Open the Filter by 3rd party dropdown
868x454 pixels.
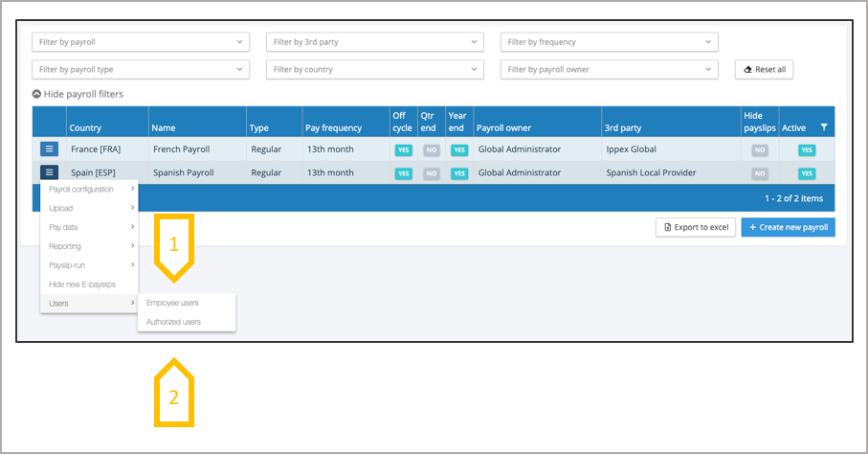(375, 42)
